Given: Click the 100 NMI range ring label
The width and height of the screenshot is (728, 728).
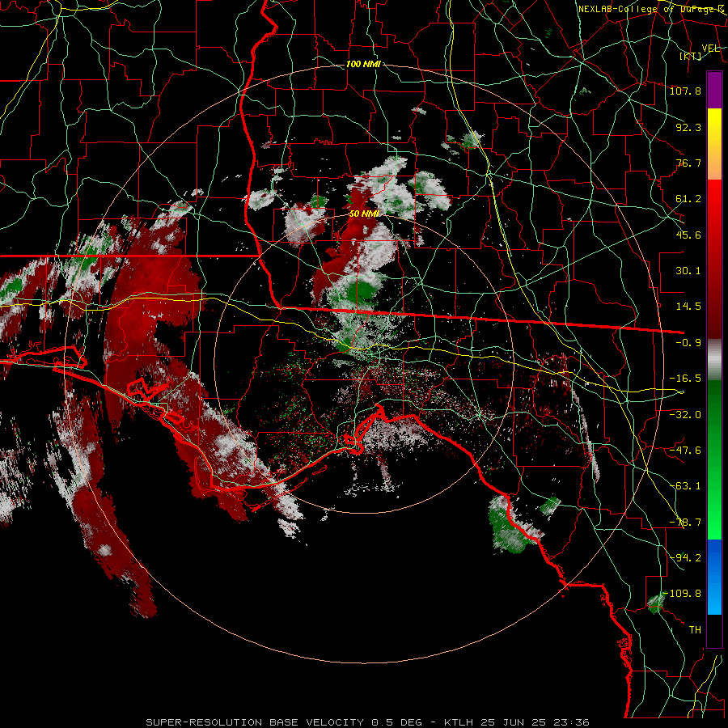Looking at the screenshot, I should [x=363, y=64].
